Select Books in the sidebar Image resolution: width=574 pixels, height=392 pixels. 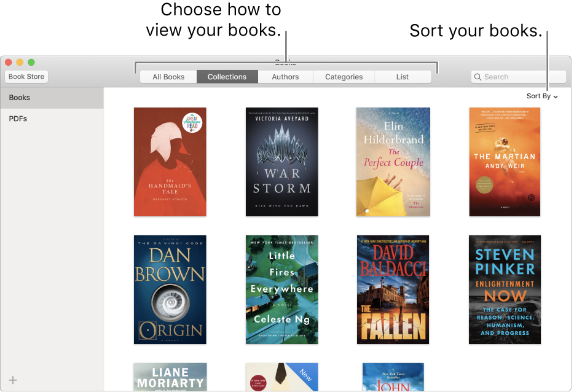(52, 98)
